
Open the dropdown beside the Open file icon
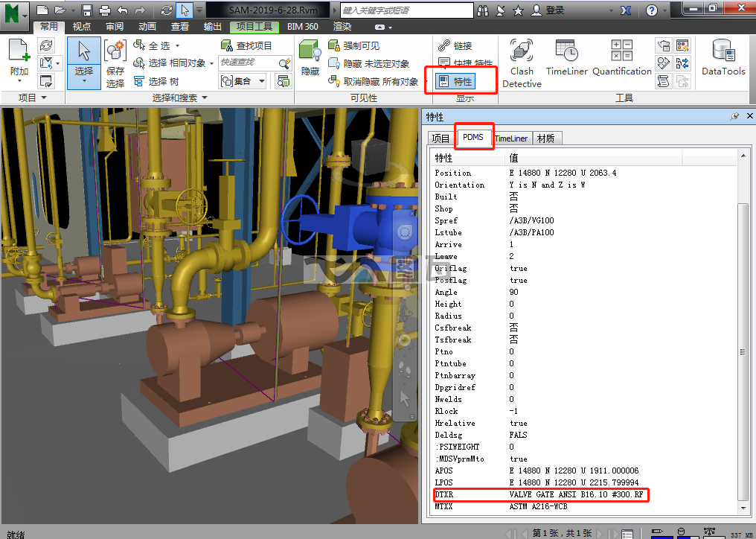point(73,10)
